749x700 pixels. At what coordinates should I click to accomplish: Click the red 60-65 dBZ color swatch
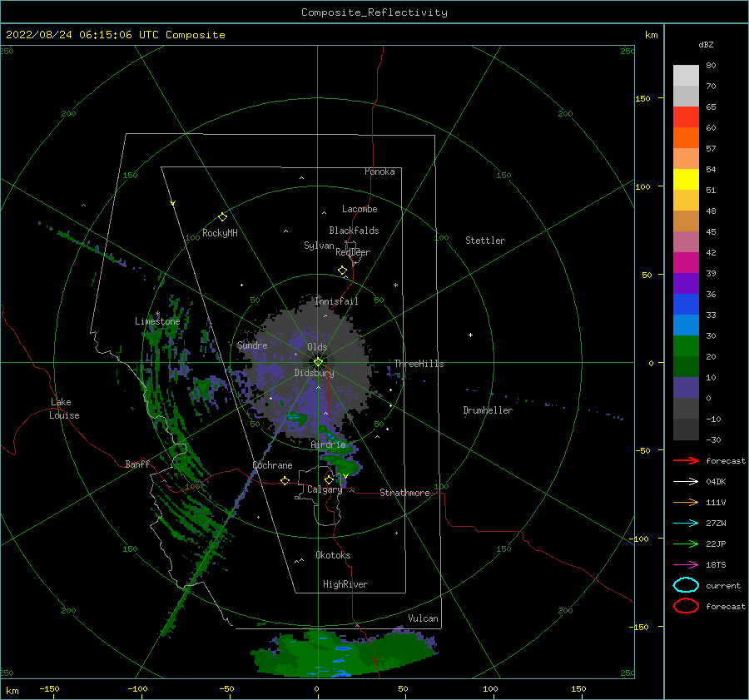(x=686, y=117)
